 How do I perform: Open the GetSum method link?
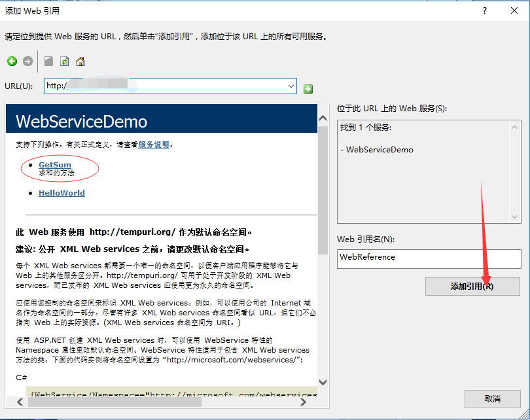click(54, 165)
